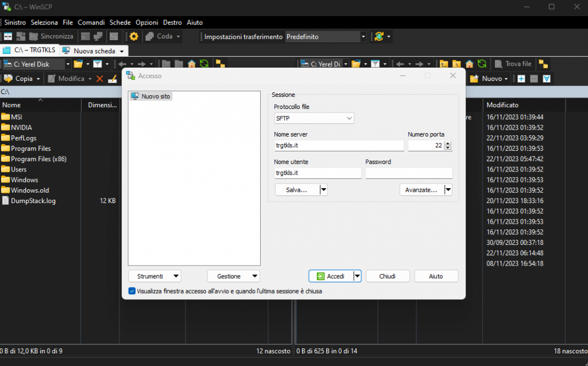Open the Preferences gear icon
The height and width of the screenshot is (366, 588).
(134, 36)
